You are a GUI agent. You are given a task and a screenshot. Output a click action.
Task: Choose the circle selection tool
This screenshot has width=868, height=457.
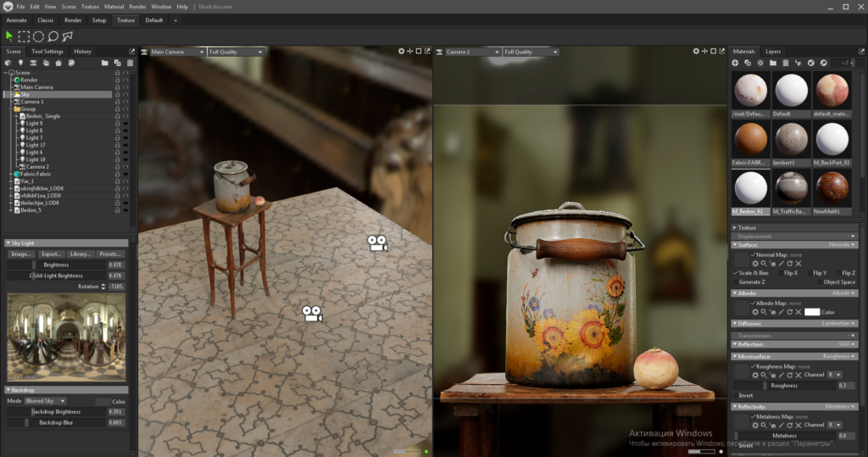click(x=38, y=36)
